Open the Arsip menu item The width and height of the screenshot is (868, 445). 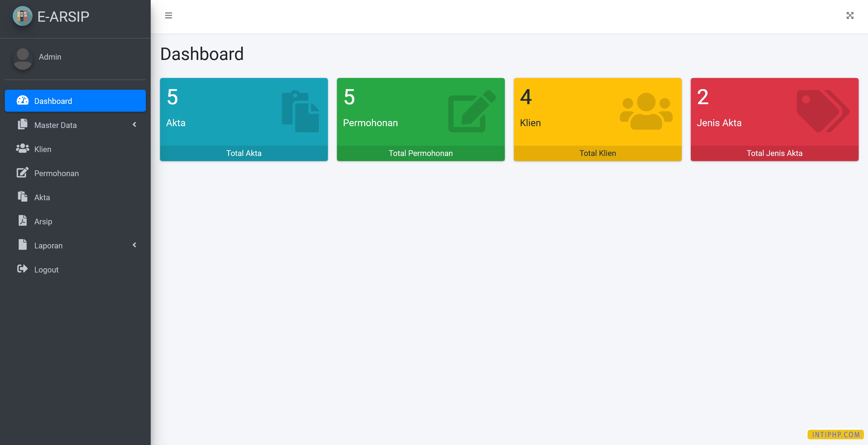click(43, 222)
